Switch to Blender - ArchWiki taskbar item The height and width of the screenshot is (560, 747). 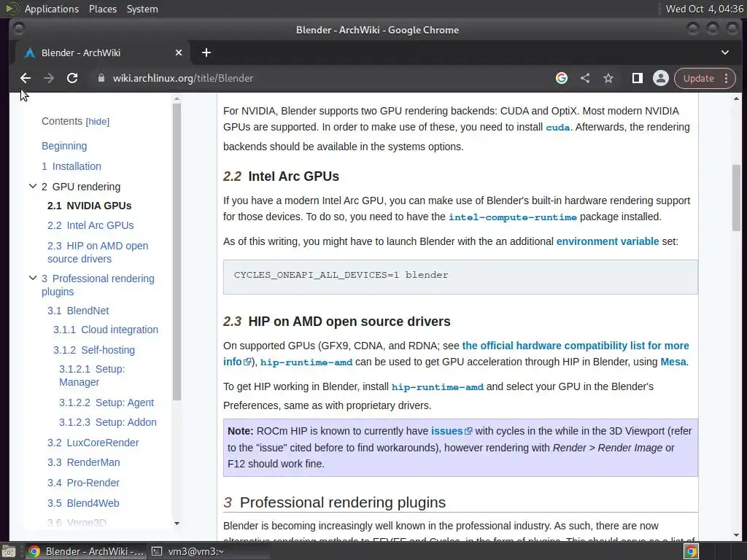pyautogui.click(x=86, y=551)
